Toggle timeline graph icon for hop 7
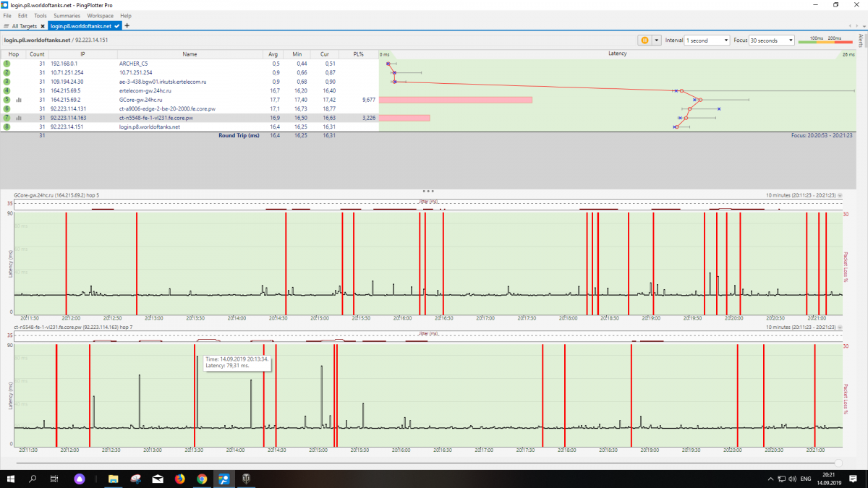This screenshot has width=868, height=488. coord(19,117)
